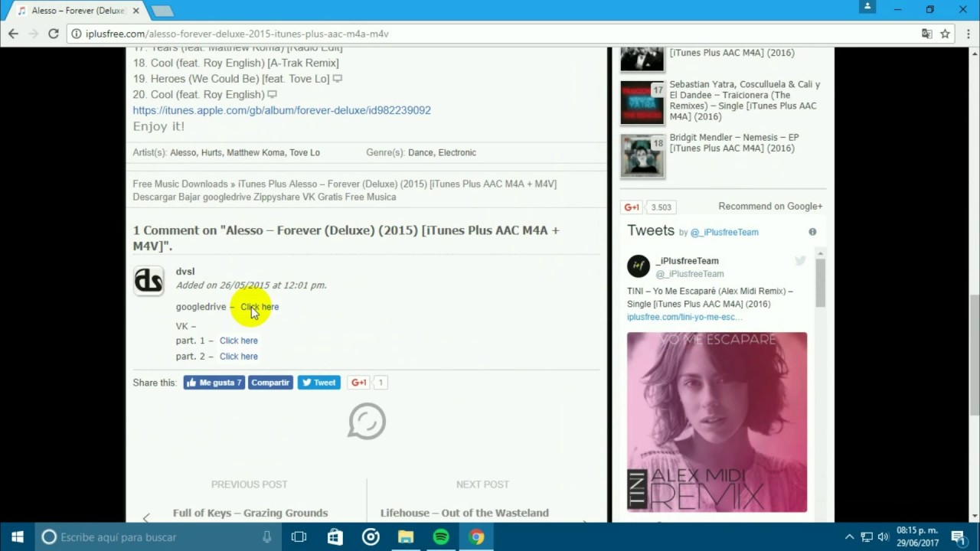Click the 'Me gusta 7' Facebook button

pos(214,383)
